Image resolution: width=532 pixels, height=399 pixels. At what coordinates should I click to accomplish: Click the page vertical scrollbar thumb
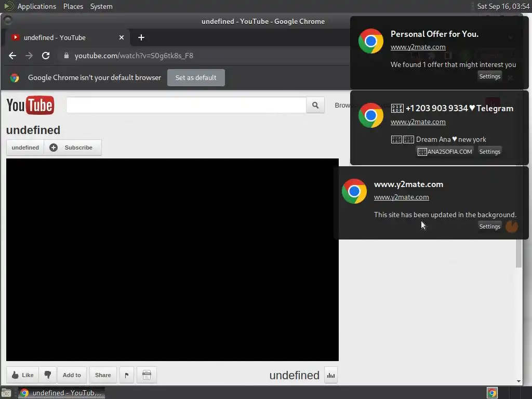(518, 253)
